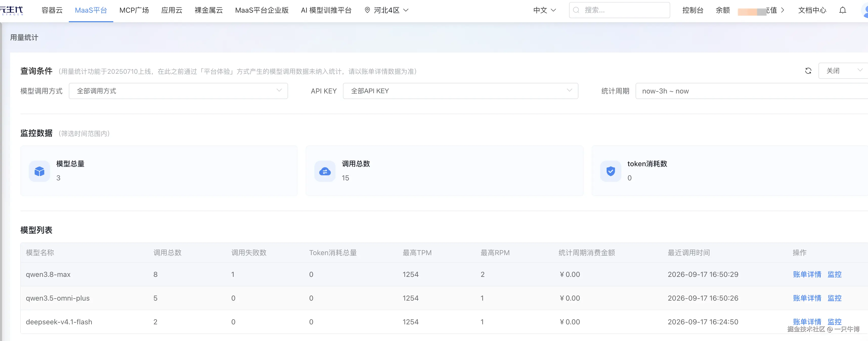Click the 调用总数 column header

click(x=167, y=253)
